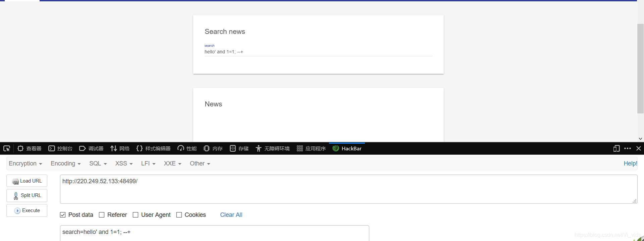Image resolution: width=644 pixels, height=241 pixels.
Task: Click the responsive design mode icon
Action: (616, 148)
